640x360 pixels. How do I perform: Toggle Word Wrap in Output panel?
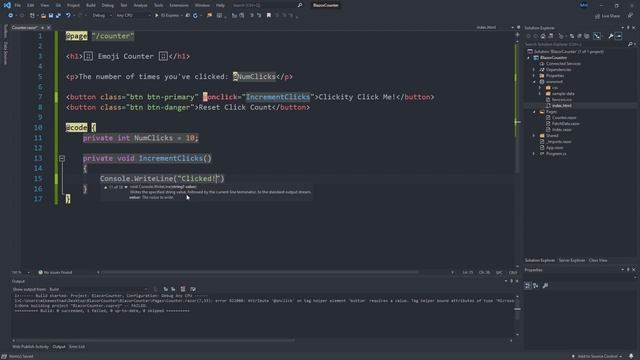click(193, 289)
